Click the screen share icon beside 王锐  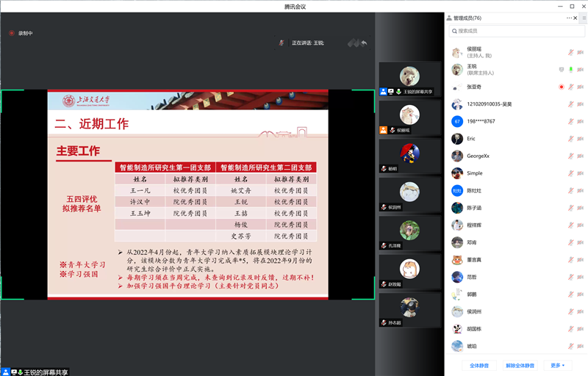(x=562, y=69)
